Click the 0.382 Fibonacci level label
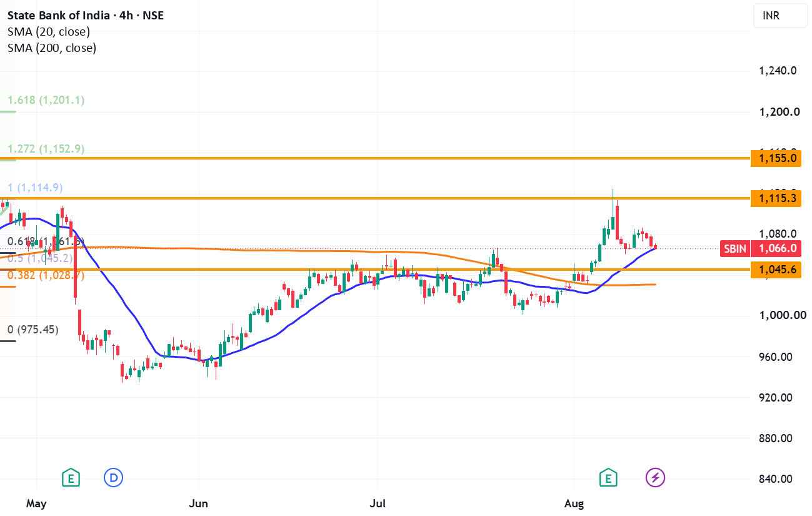812x516 pixels. click(x=46, y=275)
